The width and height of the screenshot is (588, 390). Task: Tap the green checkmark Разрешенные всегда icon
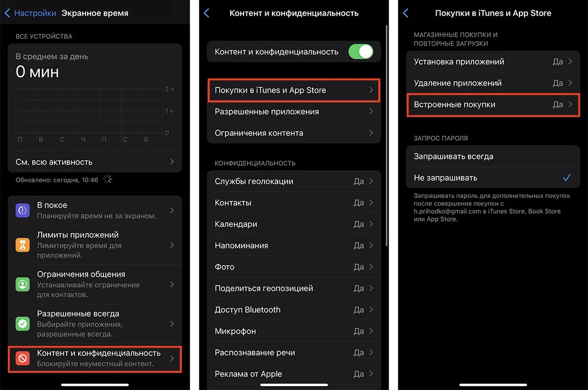click(x=23, y=324)
